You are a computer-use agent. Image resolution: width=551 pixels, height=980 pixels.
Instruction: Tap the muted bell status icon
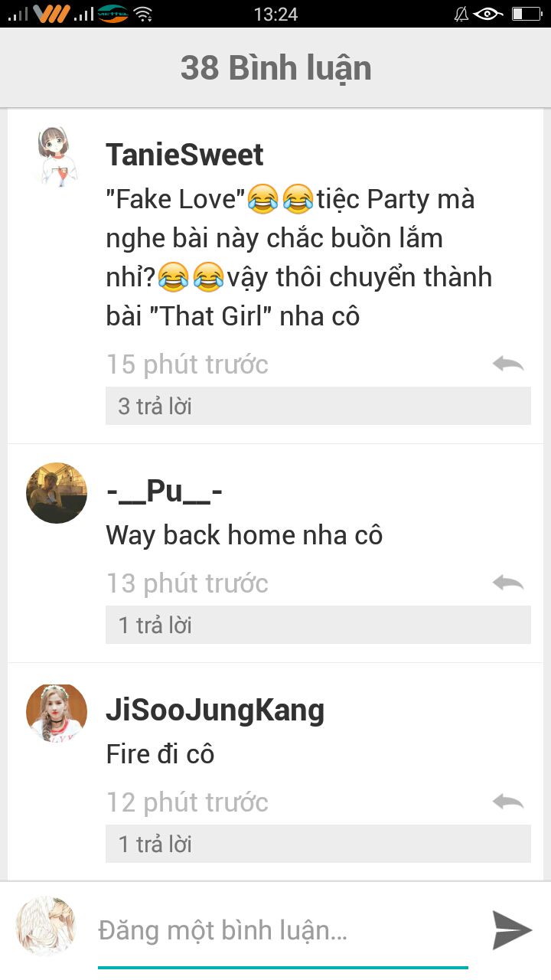[x=461, y=14]
